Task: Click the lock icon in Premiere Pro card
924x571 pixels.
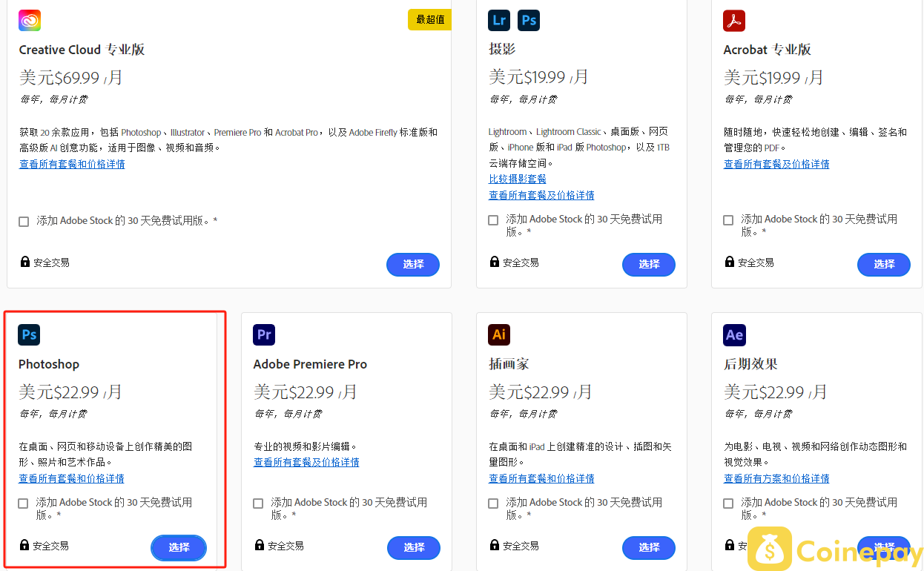Action: (x=260, y=545)
